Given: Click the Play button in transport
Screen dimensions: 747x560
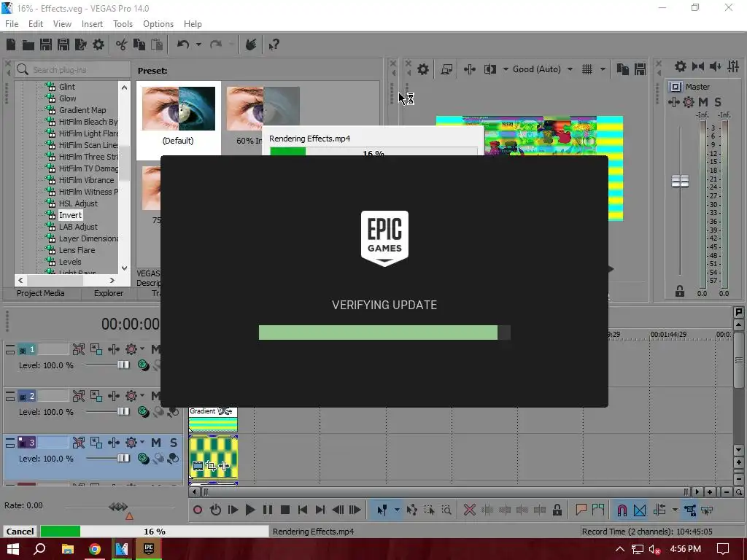Looking at the screenshot, I should coord(250,510).
